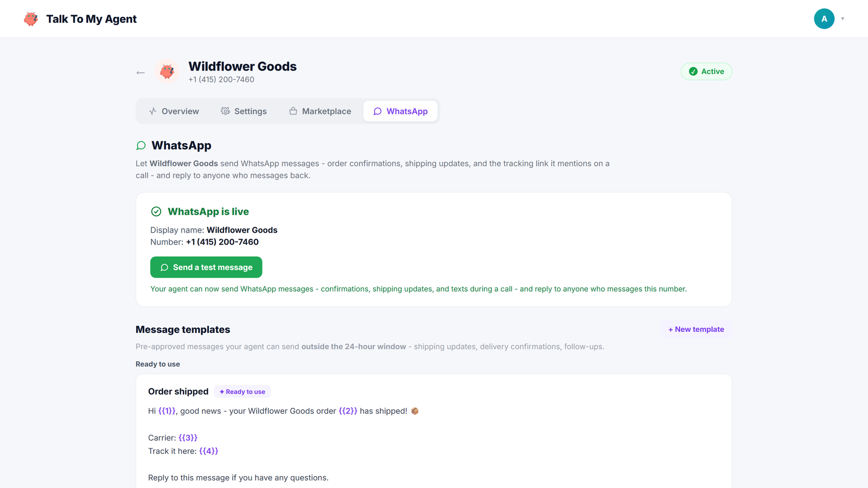Click the {{2}} order placeholder
This screenshot has width=868, height=488.
(348, 411)
